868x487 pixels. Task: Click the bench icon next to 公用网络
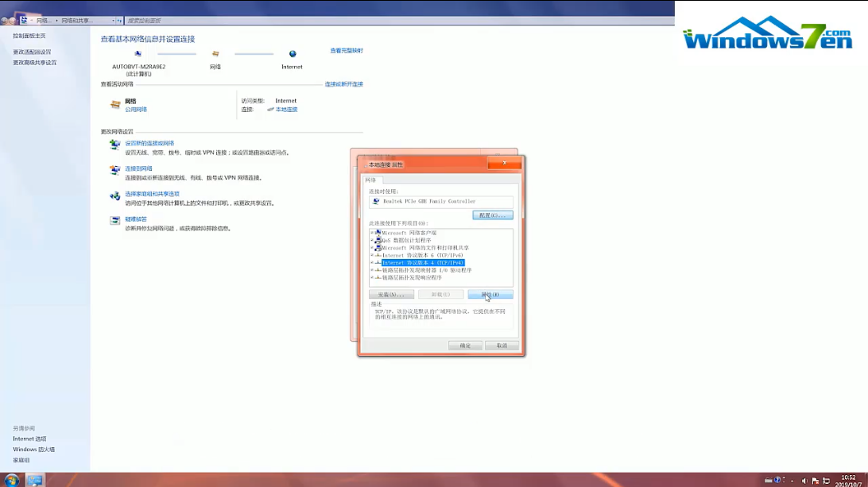pyautogui.click(x=115, y=104)
